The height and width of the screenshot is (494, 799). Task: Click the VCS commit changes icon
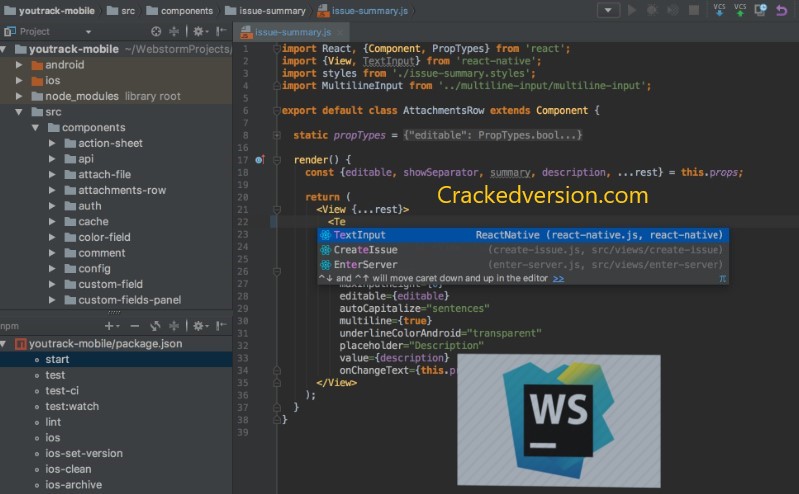point(741,10)
